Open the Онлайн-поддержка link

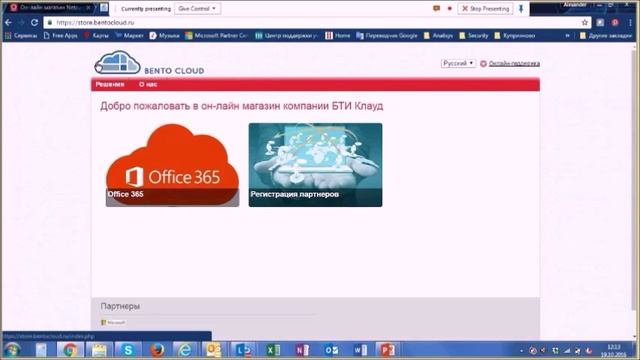pos(514,63)
